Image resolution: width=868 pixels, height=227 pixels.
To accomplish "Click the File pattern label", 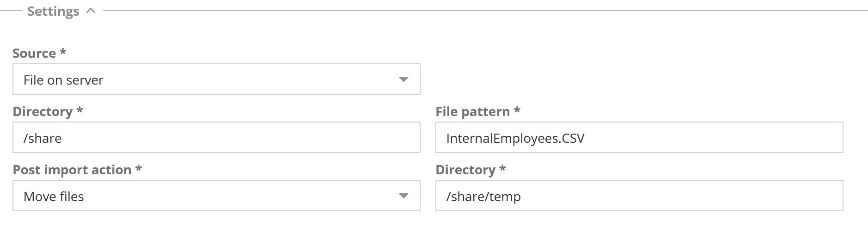I will (472, 111).
